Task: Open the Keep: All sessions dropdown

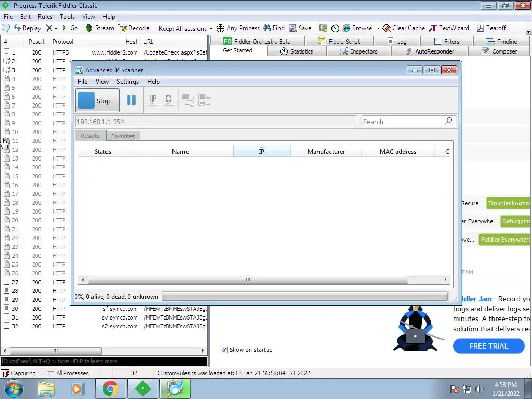Action: (185, 28)
